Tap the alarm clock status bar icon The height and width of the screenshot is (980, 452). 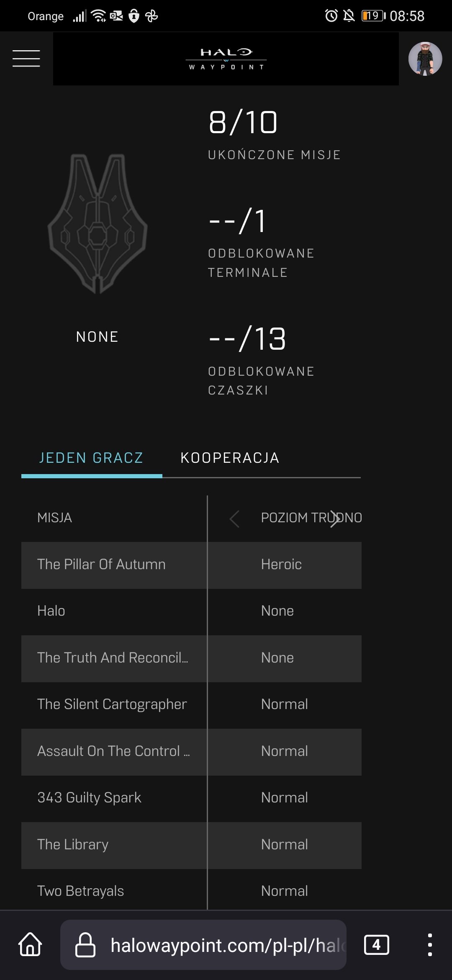pyautogui.click(x=331, y=16)
